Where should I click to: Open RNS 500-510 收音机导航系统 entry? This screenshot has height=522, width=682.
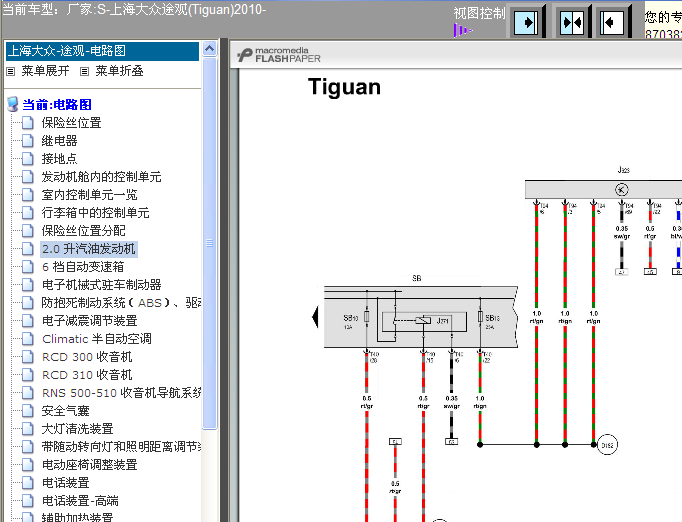click(121, 393)
